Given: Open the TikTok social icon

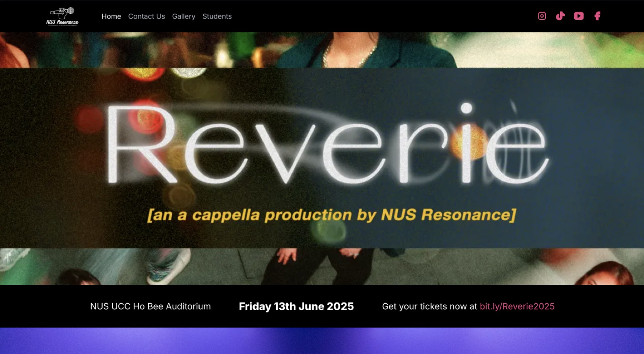Looking at the screenshot, I should [560, 16].
